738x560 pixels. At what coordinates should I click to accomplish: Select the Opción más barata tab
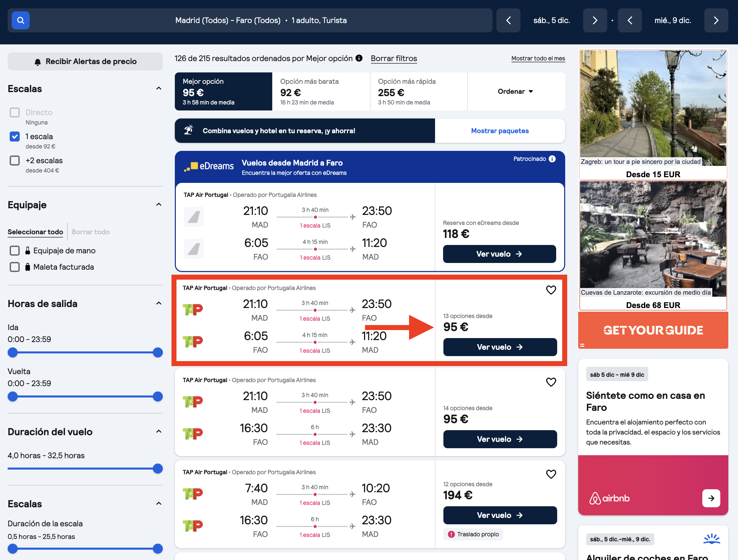321,91
